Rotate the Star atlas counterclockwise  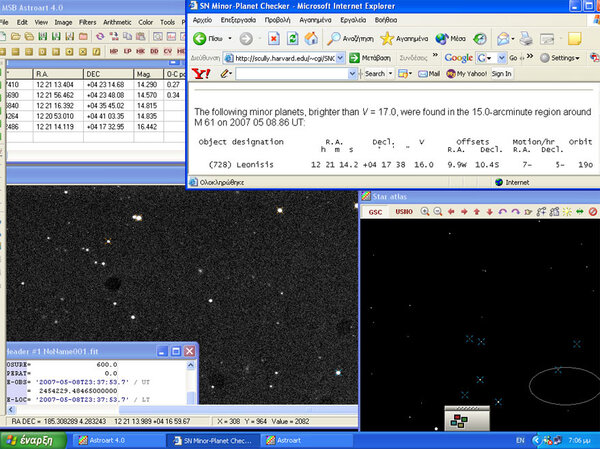point(503,211)
